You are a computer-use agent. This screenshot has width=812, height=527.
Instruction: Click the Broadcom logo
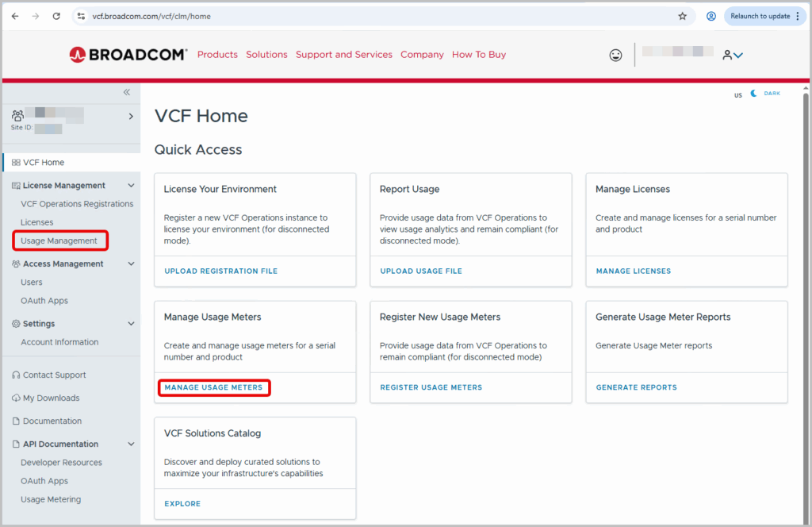pos(128,55)
